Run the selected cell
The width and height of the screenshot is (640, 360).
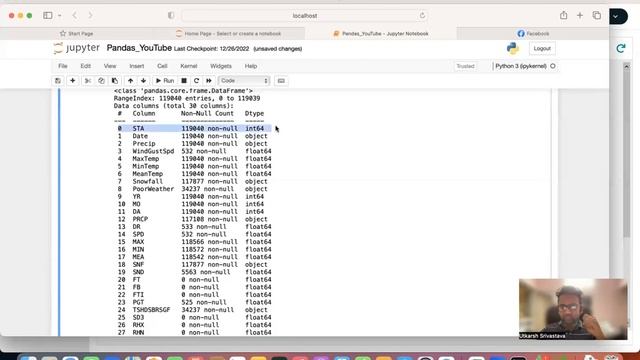pyautogui.click(x=165, y=81)
